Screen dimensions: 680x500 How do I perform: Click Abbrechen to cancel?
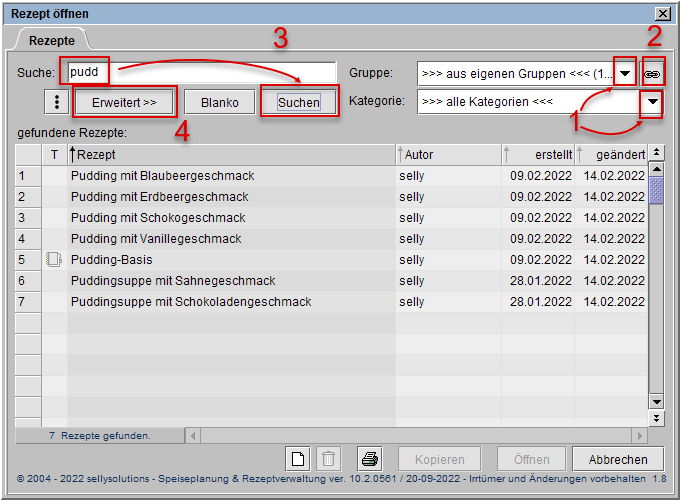coord(617,459)
